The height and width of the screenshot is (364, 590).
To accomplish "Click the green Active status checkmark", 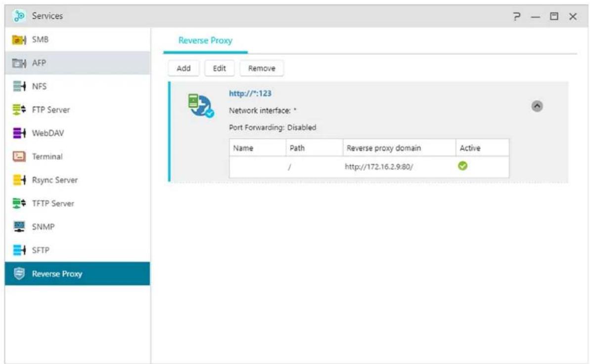I will (x=462, y=167).
